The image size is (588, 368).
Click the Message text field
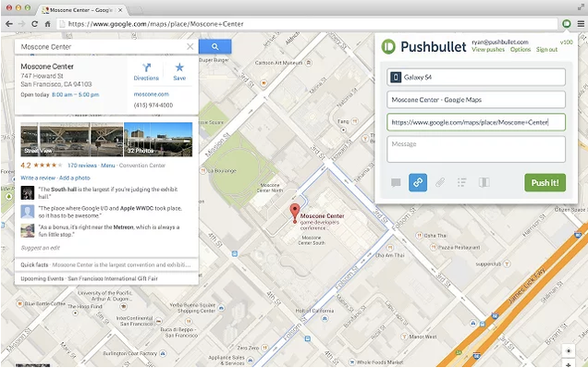(476, 149)
